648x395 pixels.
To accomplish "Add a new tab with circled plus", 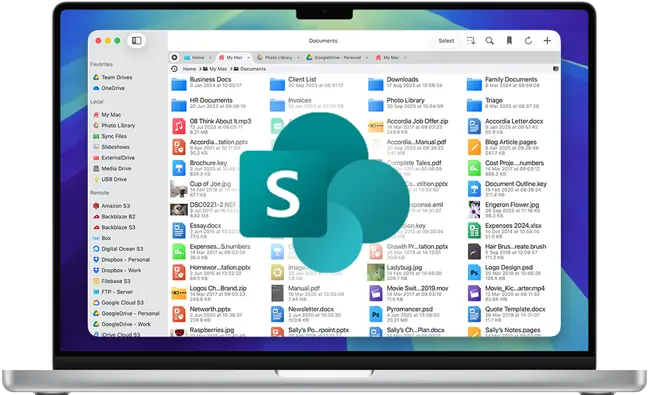I will pos(174,57).
